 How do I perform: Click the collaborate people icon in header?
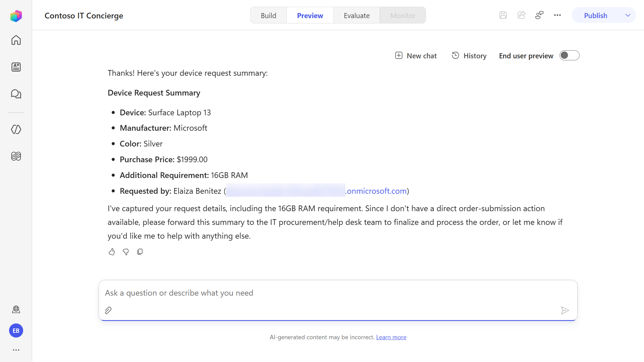539,15
